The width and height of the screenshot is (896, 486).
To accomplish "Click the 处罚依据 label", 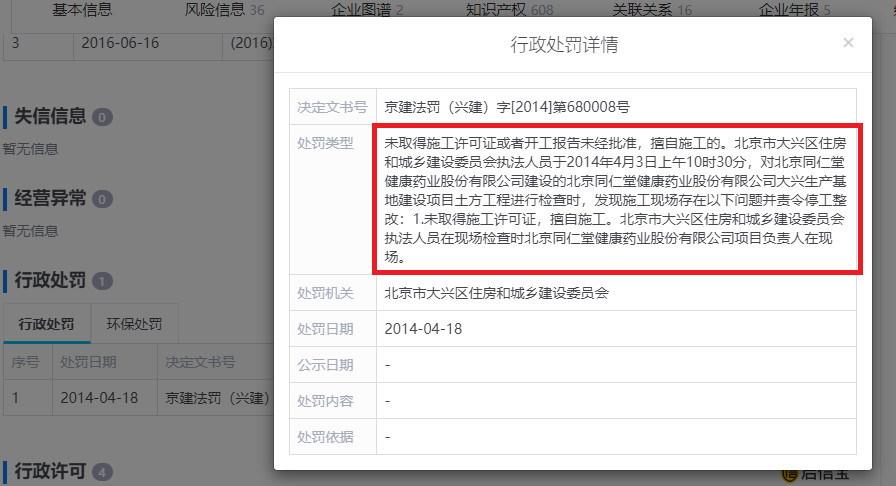I will (x=325, y=437).
